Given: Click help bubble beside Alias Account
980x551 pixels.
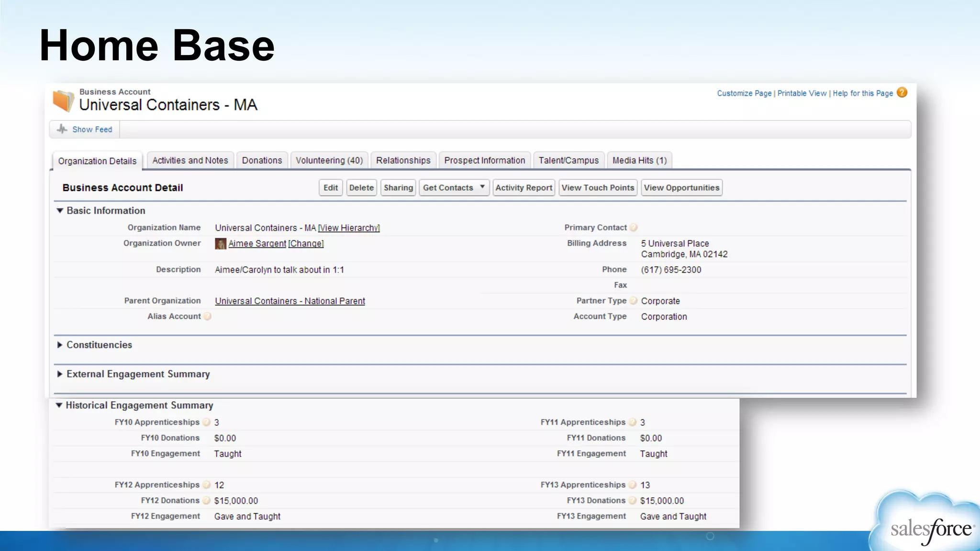Looking at the screenshot, I should 208,316.
